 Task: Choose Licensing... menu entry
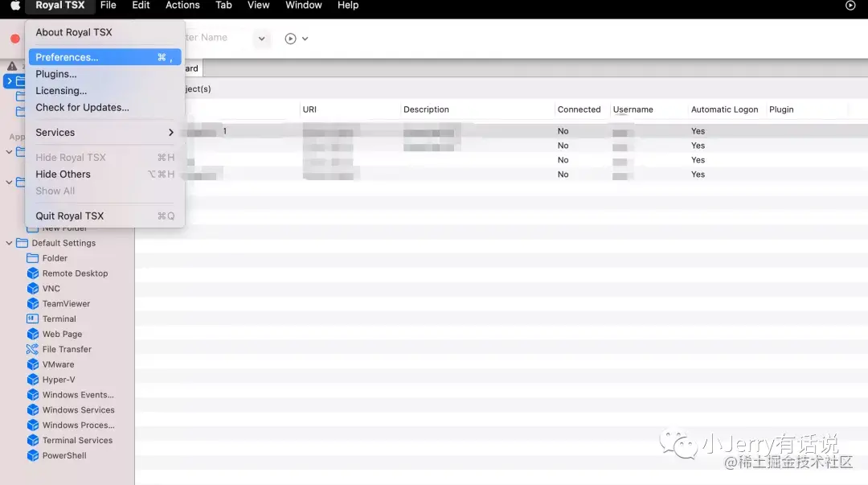(x=104, y=90)
